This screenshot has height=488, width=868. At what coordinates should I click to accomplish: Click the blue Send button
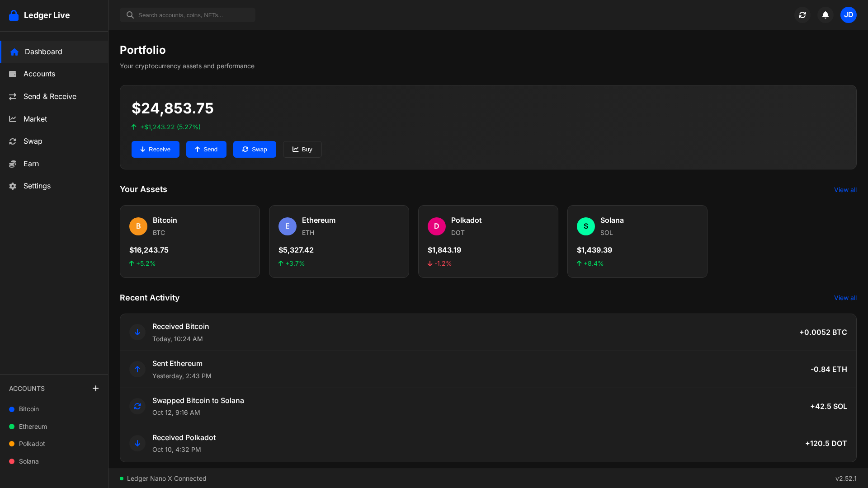click(206, 150)
